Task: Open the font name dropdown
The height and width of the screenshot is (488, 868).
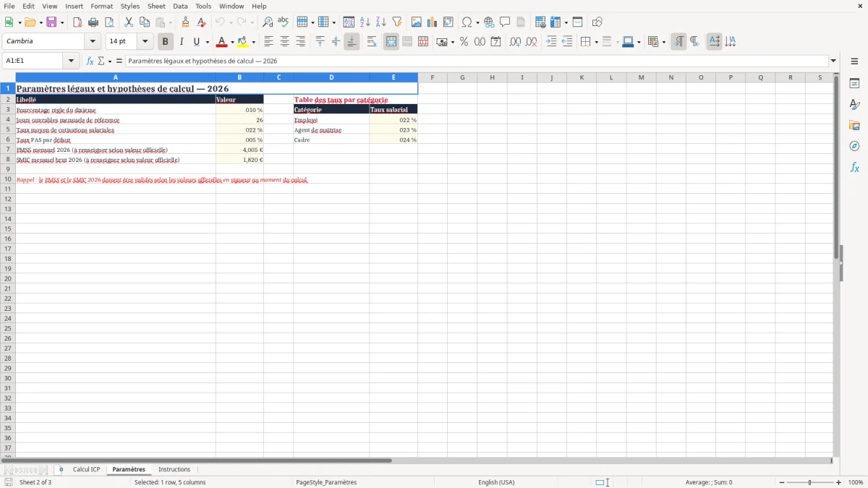Action: 93,42
